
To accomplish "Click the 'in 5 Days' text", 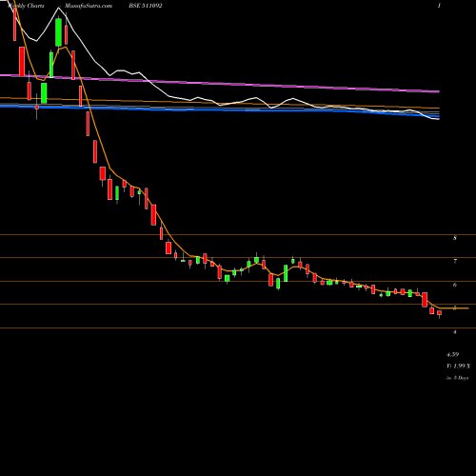I will click(x=457, y=378).
